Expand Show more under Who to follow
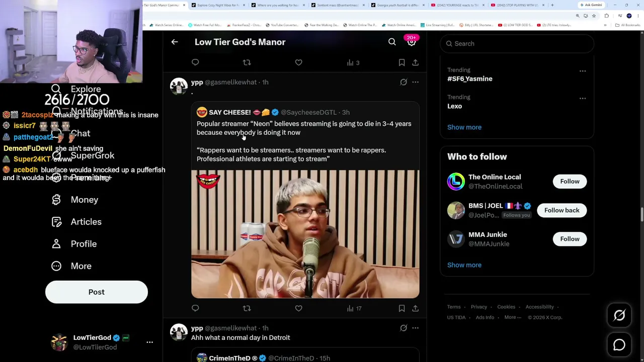 [464, 265]
